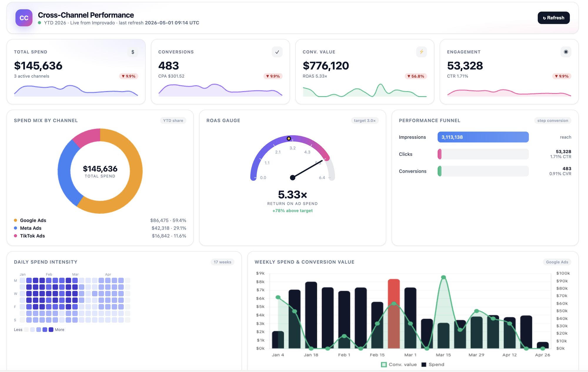This screenshot has height=372, width=588.
Task: Click the dollar icon on Total Spend card
Action: tap(133, 52)
